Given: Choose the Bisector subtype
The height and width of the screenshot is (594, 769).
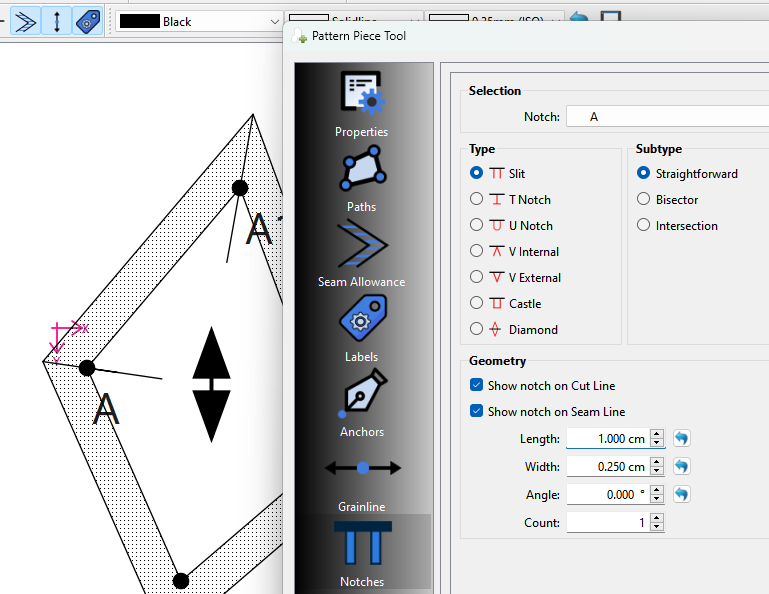Looking at the screenshot, I should tap(644, 200).
